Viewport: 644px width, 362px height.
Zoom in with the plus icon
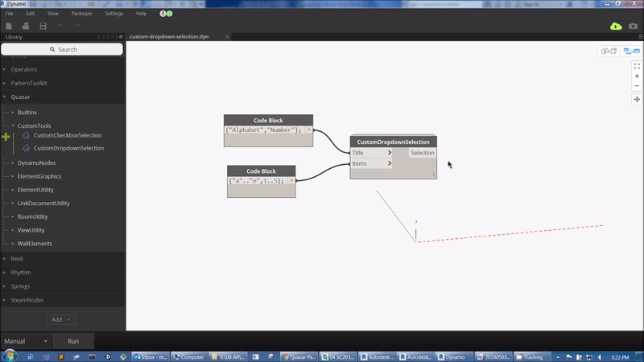pyautogui.click(x=637, y=76)
